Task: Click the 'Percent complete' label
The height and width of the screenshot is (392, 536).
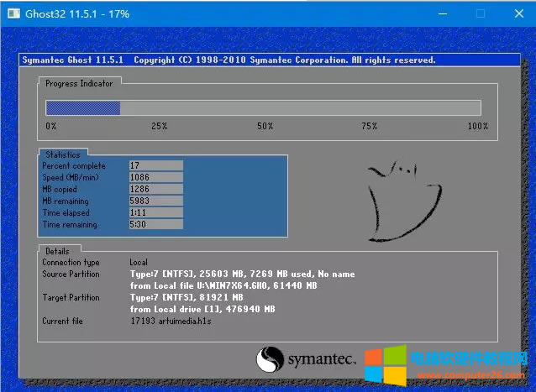Action: pyautogui.click(x=74, y=165)
